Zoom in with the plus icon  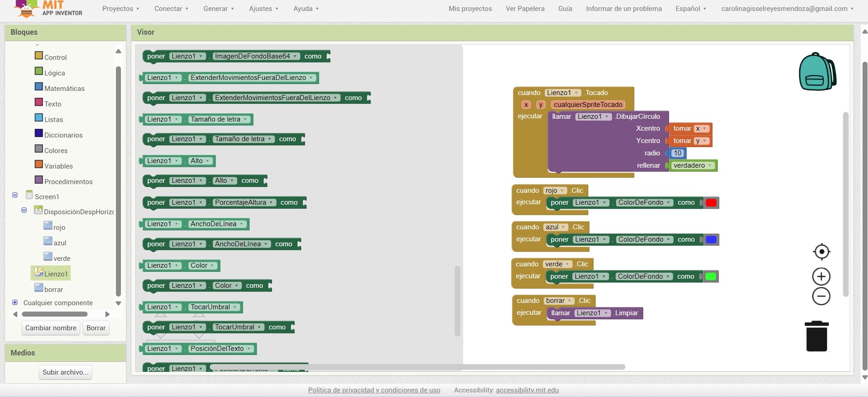pyautogui.click(x=821, y=276)
